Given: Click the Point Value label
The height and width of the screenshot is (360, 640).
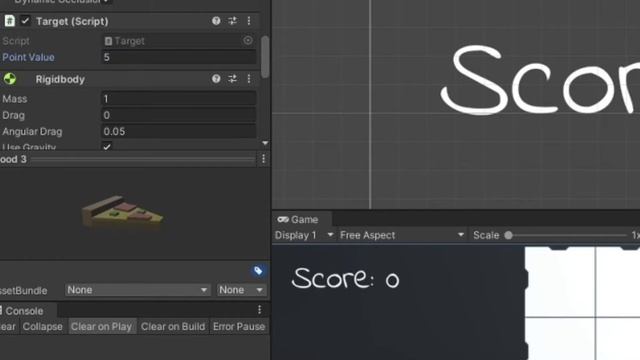Looking at the screenshot, I should pos(28,57).
